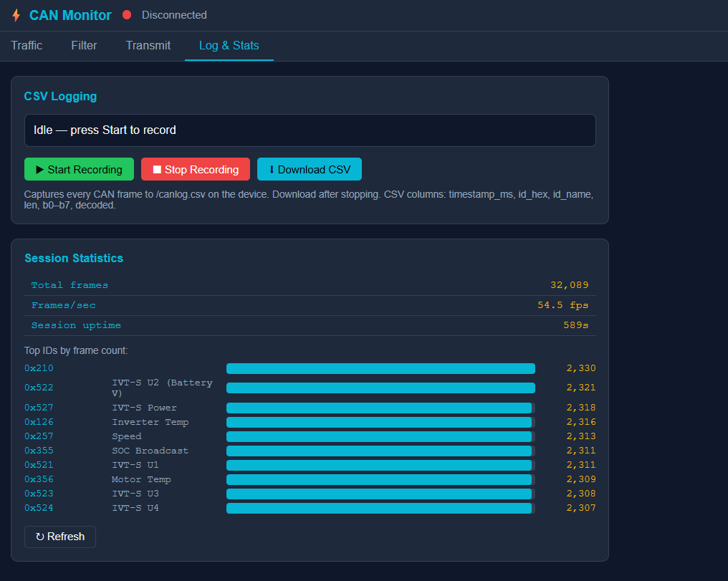Select the 0x210 ID entry
This screenshot has width=728, height=581.
click(39, 368)
